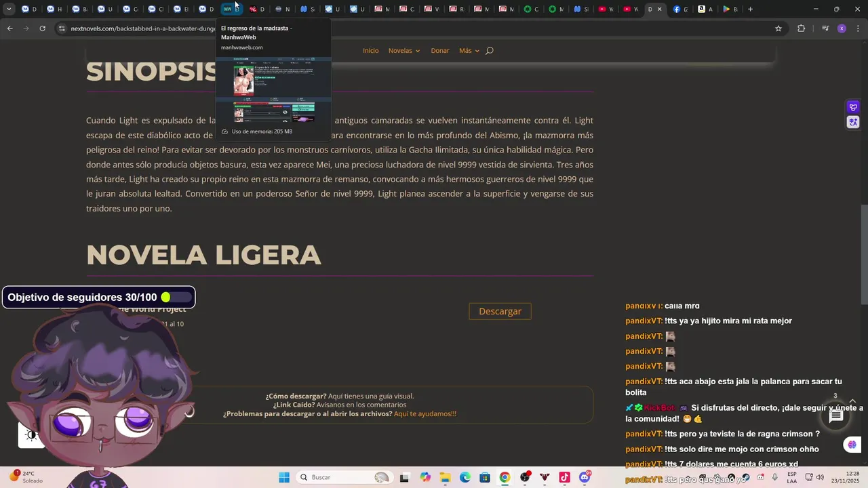Open Discord from the taskbar
The image size is (868, 488).
[585, 477]
